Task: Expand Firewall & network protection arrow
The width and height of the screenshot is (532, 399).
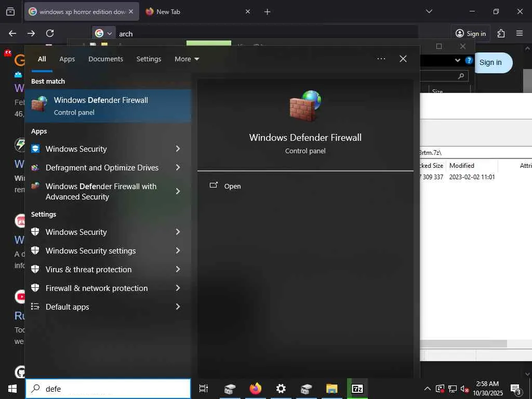Action: (178, 288)
